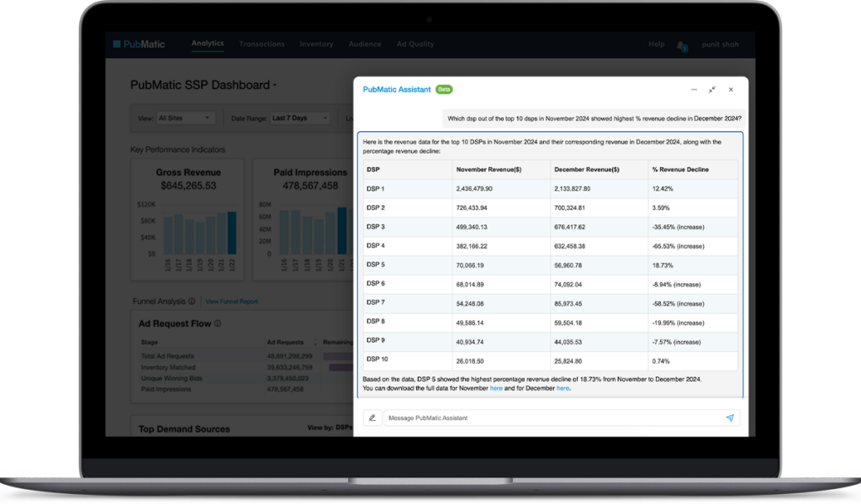Open the Audience tab
The image size is (861, 504).
click(365, 44)
